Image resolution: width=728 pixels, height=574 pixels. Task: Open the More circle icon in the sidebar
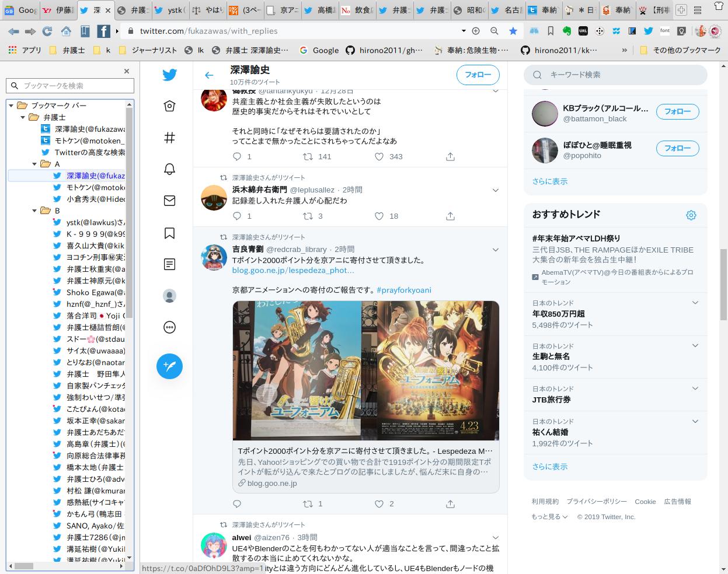169,327
